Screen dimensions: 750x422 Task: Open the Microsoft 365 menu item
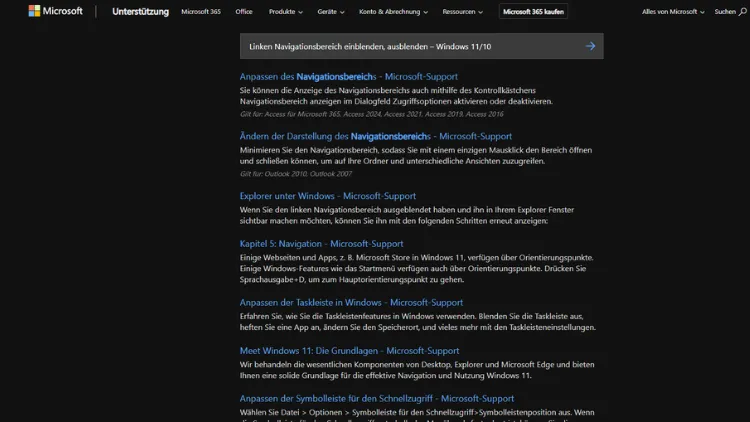[x=201, y=11]
